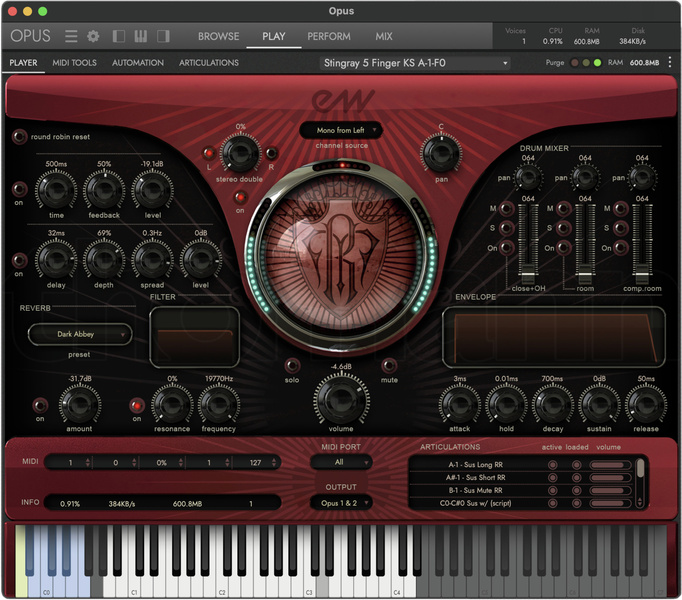This screenshot has width=682, height=600.
Task: Click the envelope attack knob
Action: (x=460, y=405)
